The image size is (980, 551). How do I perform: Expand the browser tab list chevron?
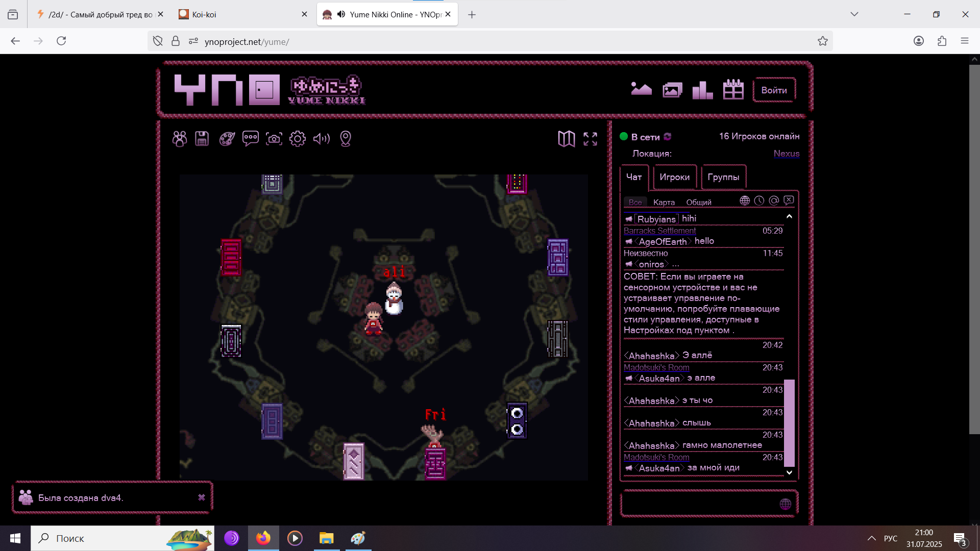click(854, 14)
